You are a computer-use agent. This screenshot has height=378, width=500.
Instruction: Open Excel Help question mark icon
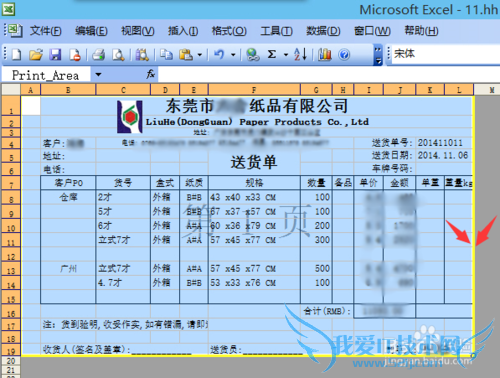click(344, 54)
